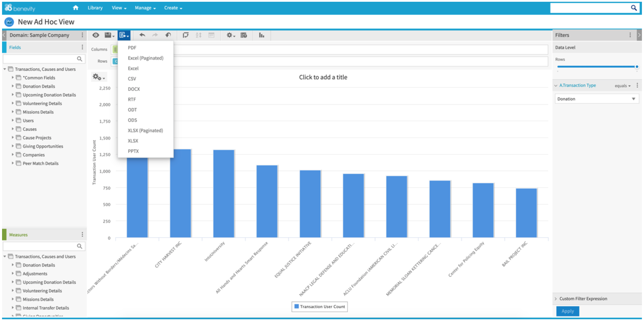This screenshot has height=321, width=644.
Task: Open the Fields section kebab menu
Action: pos(82,47)
